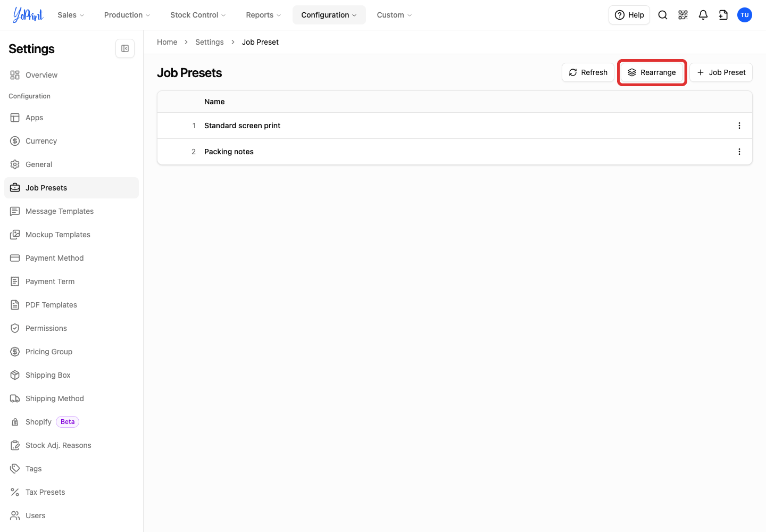
Task: Click the new document icon in header
Action: (x=723, y=15)
